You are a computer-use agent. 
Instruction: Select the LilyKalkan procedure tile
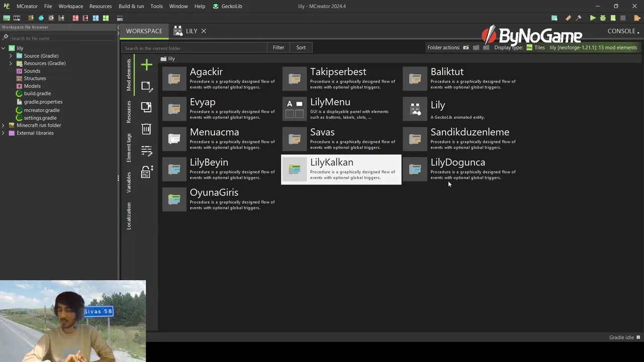click(x=341, y=169)
